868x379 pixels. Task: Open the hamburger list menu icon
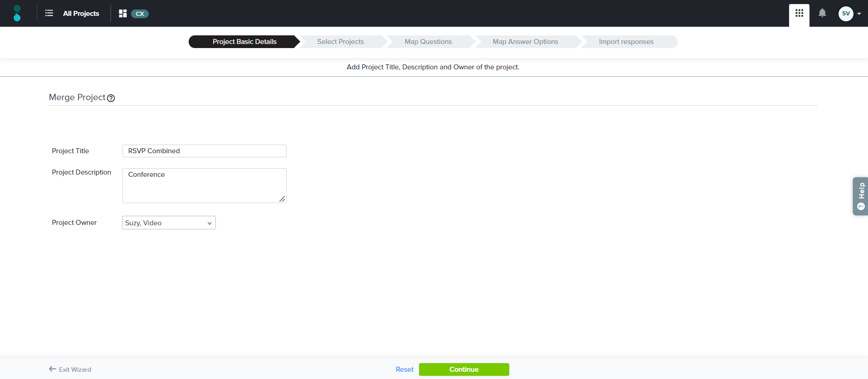tap(49, 13)
